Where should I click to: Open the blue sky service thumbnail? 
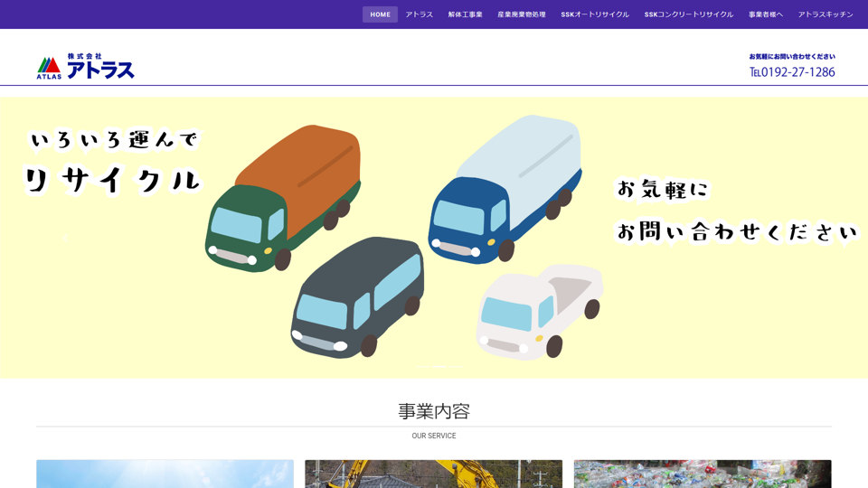click(x=165, y=474)
